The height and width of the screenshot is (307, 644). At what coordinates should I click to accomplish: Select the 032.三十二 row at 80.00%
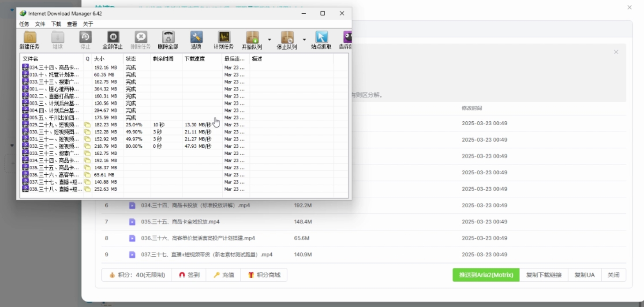point(184,146)
